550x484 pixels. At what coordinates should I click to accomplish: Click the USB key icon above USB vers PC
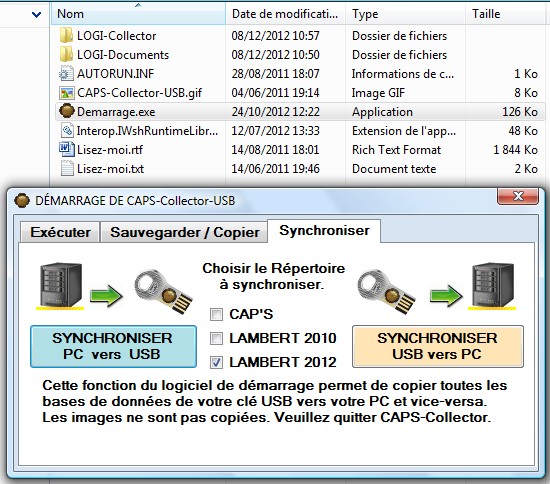pos(386,291)
